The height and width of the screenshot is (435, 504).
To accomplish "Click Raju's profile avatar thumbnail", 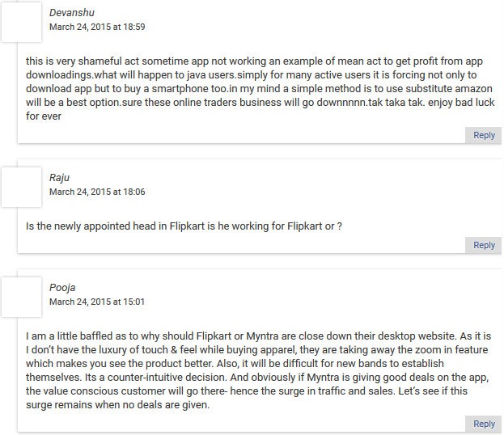I will coord(22,186).
